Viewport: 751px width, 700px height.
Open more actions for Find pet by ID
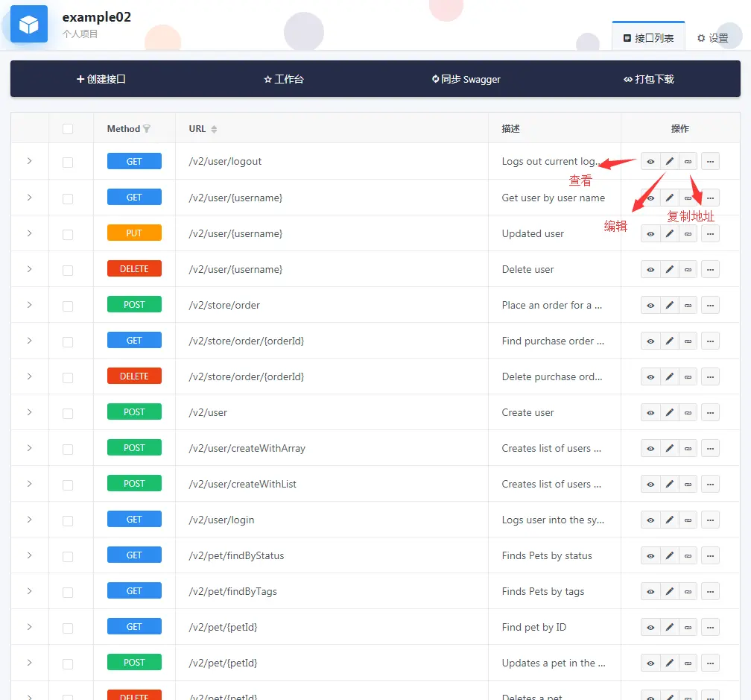[x=710, y=627]
